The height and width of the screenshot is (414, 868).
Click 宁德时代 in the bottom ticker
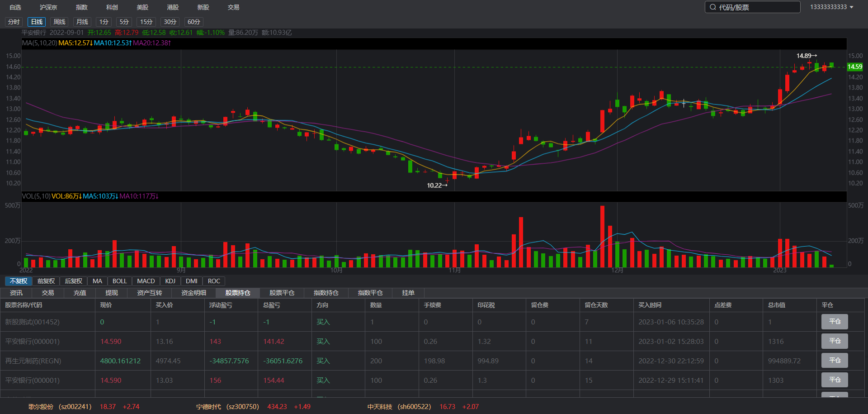click(x=208, y=407)
